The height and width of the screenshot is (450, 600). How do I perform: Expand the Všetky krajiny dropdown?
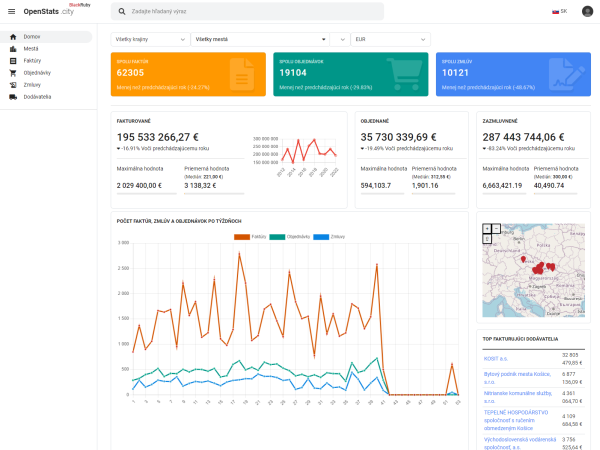click(150, 39)
